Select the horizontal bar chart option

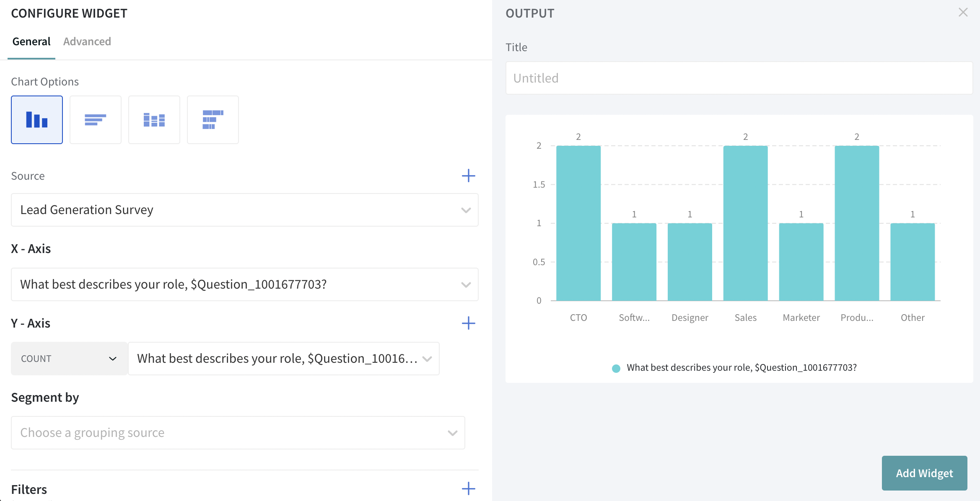(x=96, y=120)
